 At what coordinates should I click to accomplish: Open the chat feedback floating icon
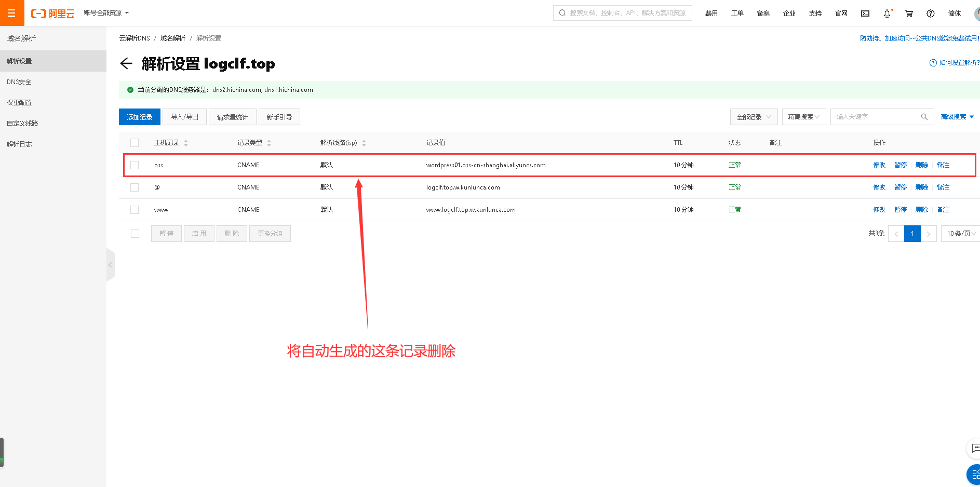975,448
